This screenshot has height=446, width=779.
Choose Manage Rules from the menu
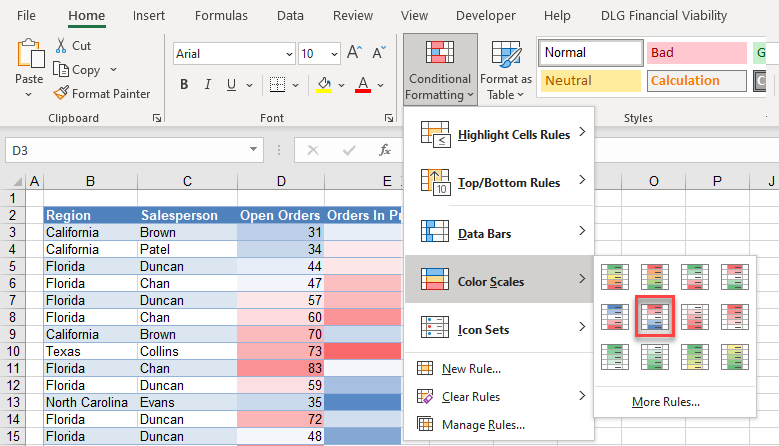[484, 425]
